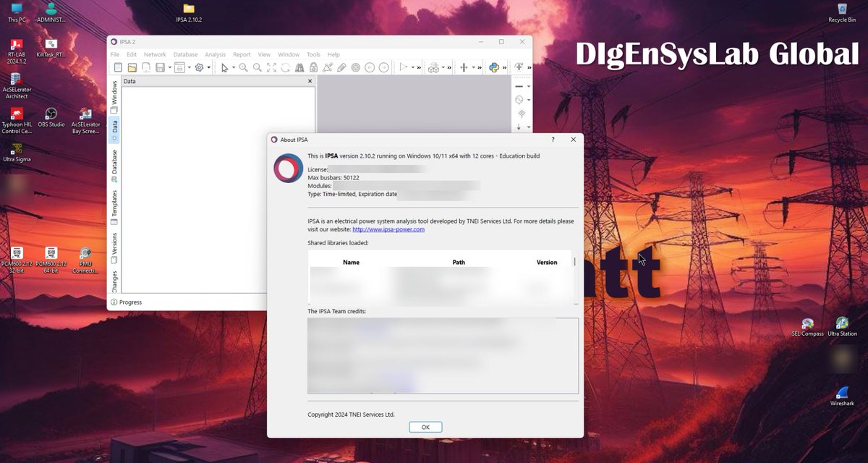Viewport: 868px width, 463px height.
Task: Click the busbar drawing icon in toolbar
Action: click(464, 67)
